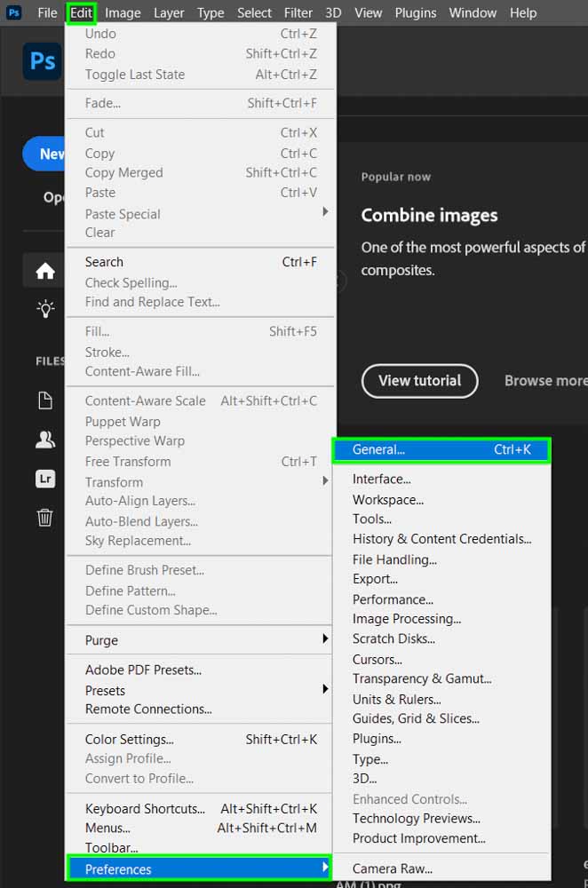Screen dimensions: 588x888
Task: Open the Home screen icon
Action: pyautogui.click(x=44, y=271)
